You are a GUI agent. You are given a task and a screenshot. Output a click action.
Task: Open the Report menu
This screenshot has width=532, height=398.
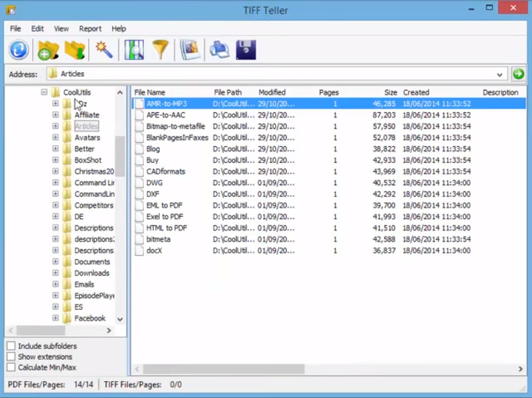[90, 29]
